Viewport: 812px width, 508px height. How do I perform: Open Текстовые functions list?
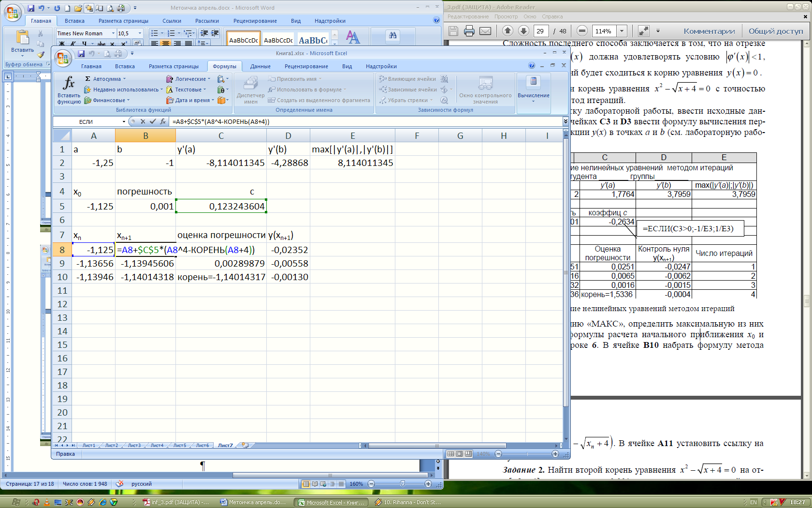(187, 90)
